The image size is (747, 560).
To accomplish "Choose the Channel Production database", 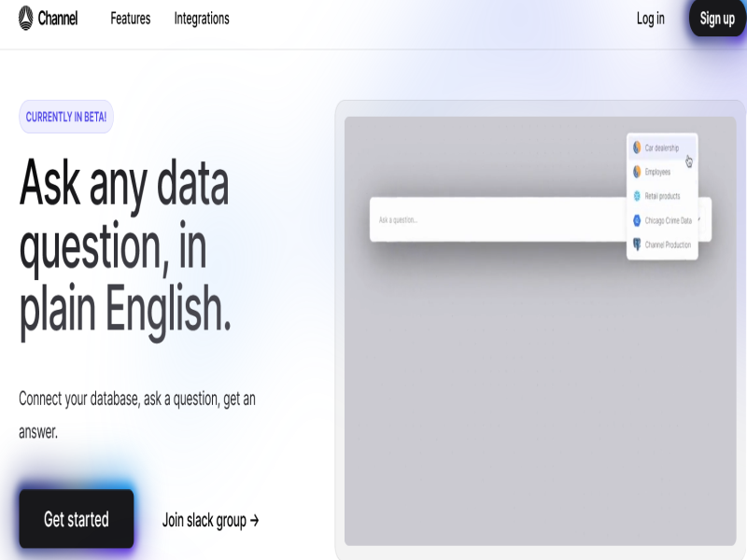I will coord(668,245).
